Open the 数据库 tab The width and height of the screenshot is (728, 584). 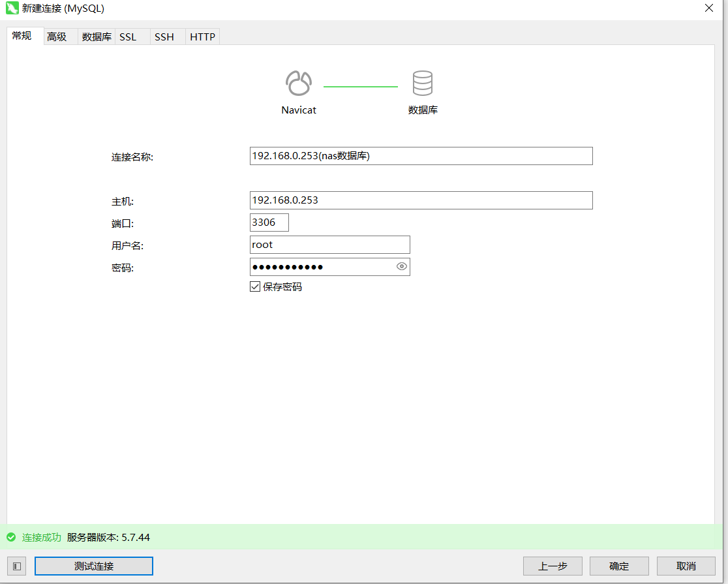point(97,37)
